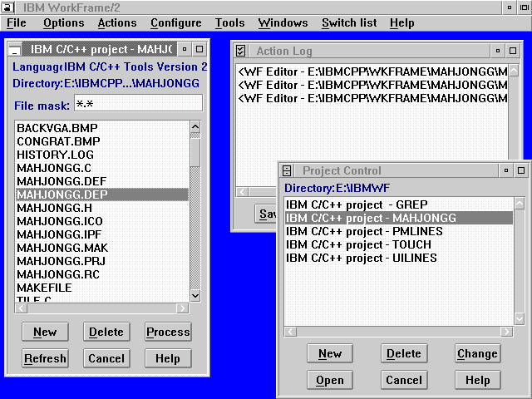Open the Action Log window system menu icon
The image size is (532, 399).
coord(241,51)
